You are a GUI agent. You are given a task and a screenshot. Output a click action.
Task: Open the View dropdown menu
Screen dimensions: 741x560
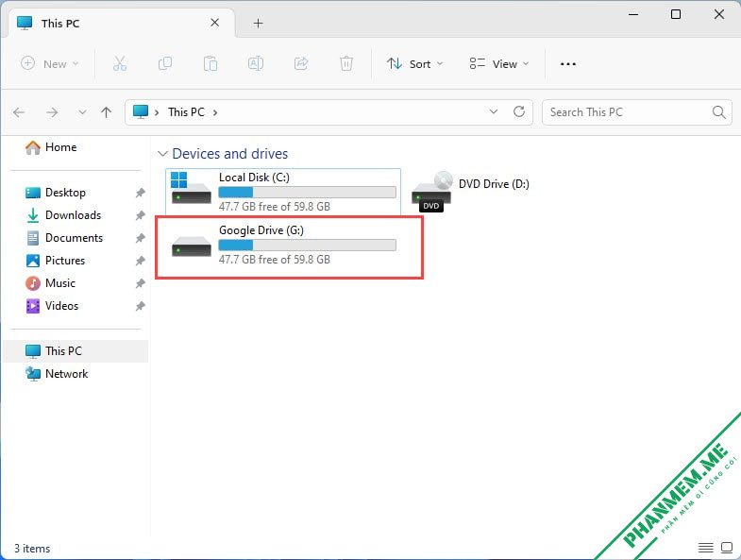pyautogui.click(x=499, y=63)
